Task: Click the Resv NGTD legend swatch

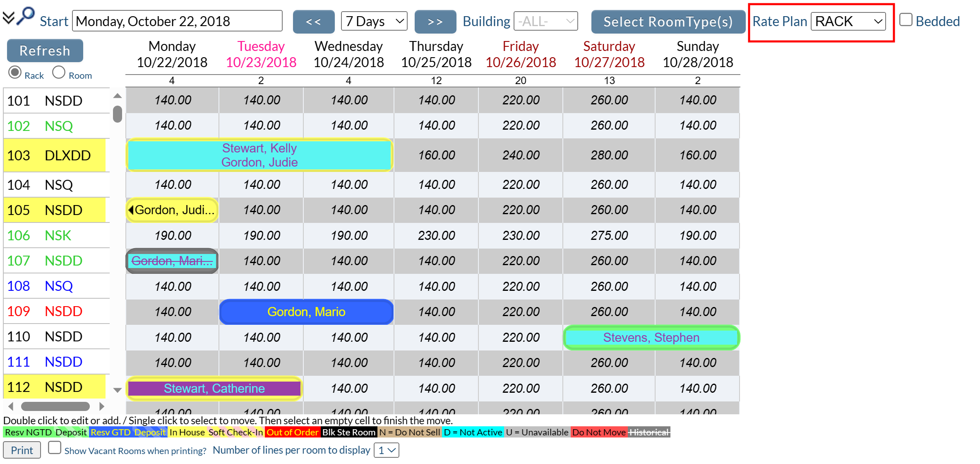Action: (29, 433)
